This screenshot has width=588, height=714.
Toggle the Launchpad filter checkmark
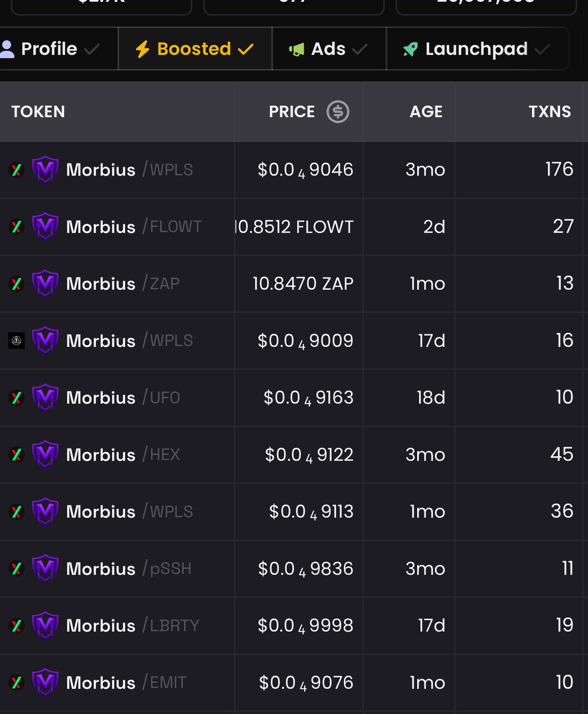click(542, 49)
